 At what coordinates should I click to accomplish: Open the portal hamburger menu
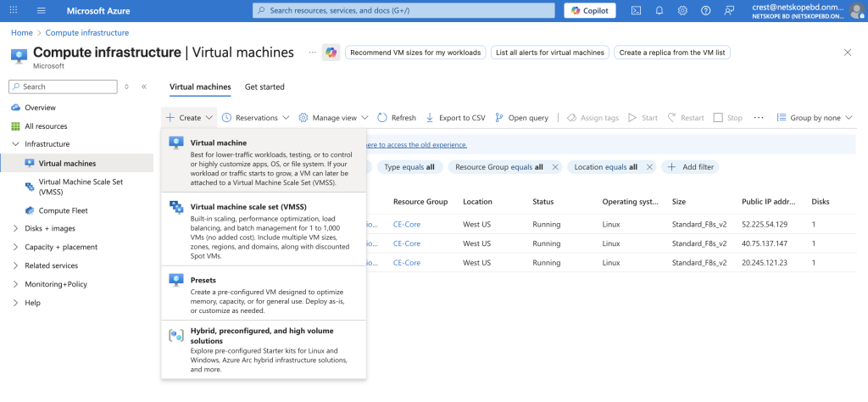(41, 10)
